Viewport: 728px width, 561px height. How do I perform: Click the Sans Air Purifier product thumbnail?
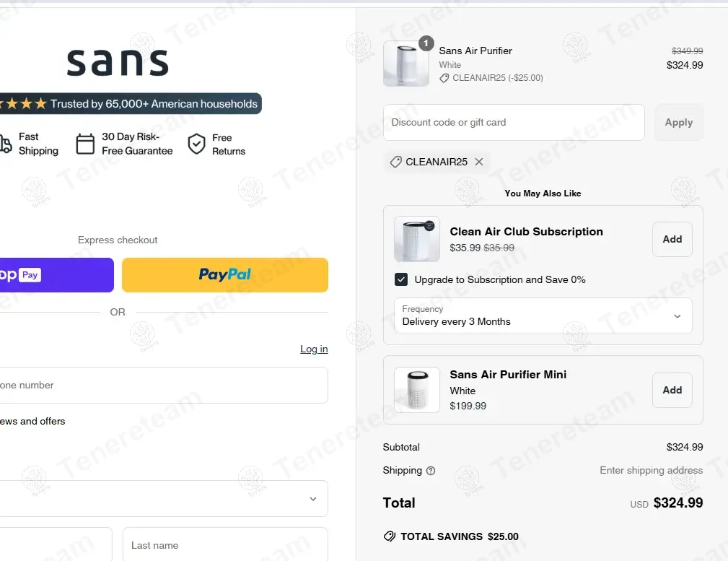pos(405,64)
